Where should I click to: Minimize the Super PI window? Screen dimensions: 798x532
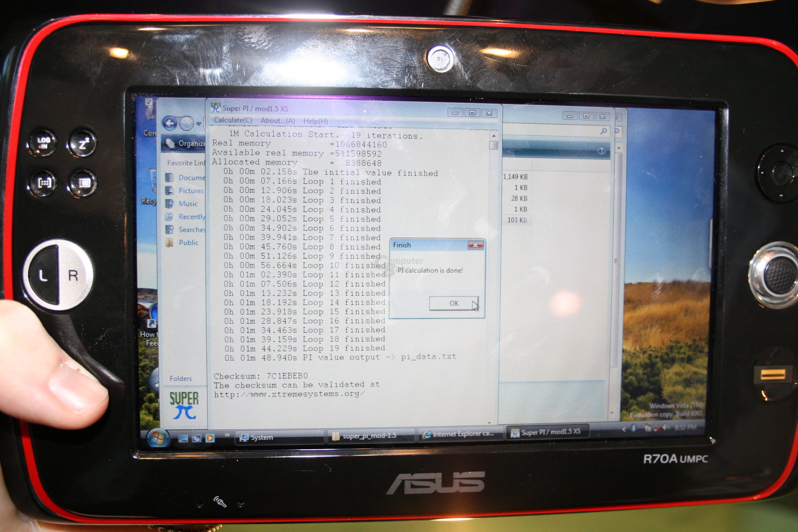coord(455,113)
